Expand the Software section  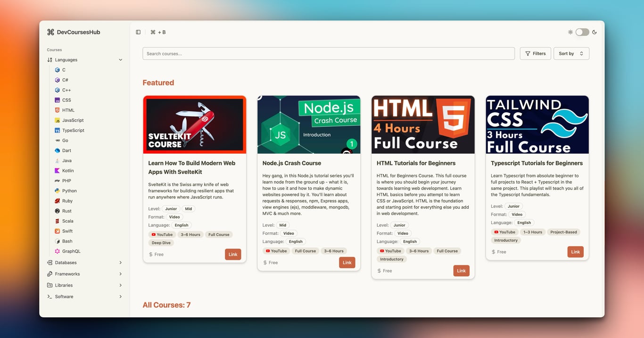click(85, 297)
